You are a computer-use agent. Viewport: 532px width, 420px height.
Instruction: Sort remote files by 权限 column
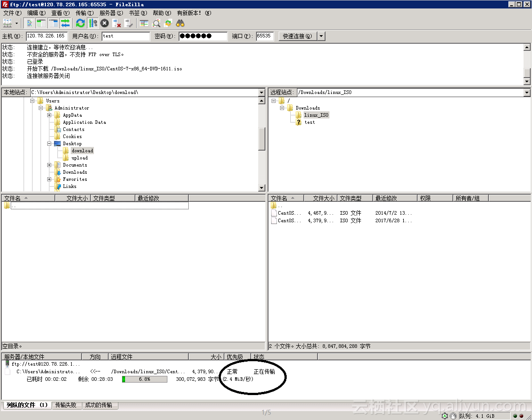coord(435,198)
